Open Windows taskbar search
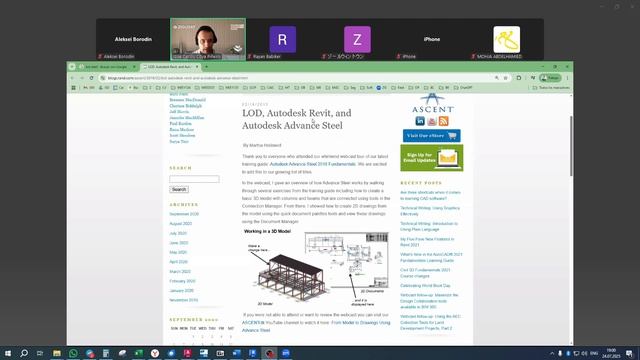The width and height of the screenshot is (640, 360). pos(24,353)
